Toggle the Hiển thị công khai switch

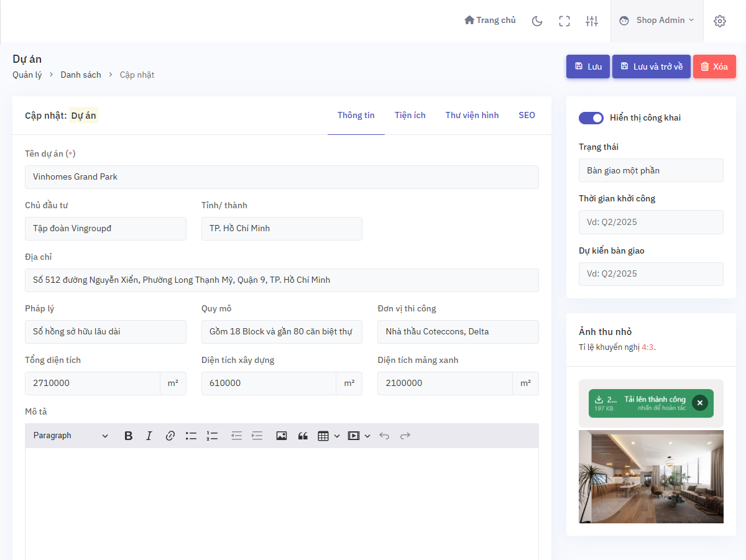coord(591,118)
